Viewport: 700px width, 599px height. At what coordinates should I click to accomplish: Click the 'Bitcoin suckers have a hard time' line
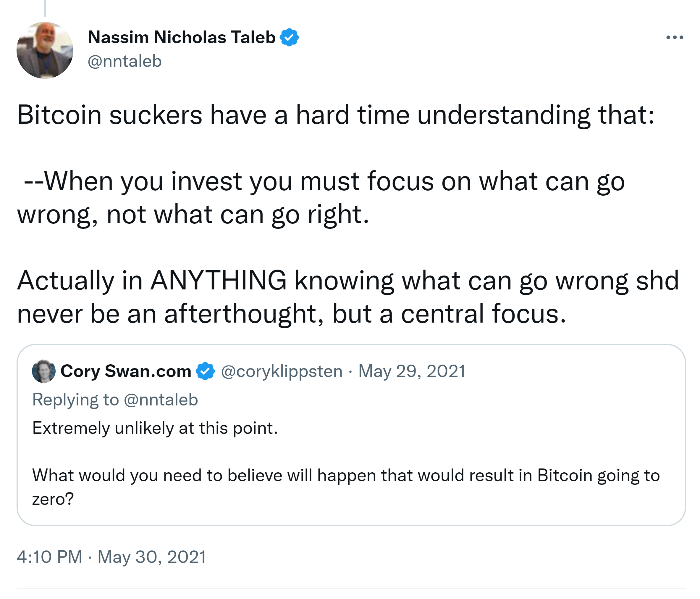coord(336,115)
